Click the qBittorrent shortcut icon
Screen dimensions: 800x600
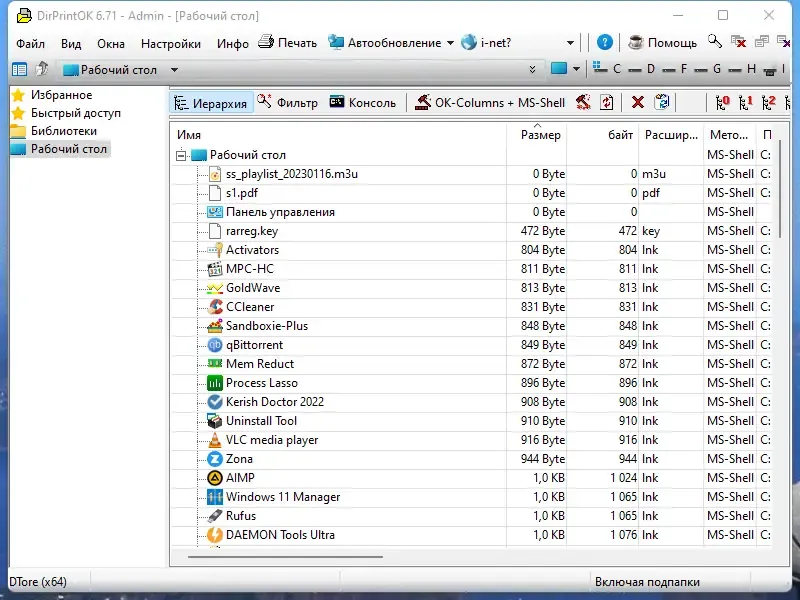click(x=215, y=345)
